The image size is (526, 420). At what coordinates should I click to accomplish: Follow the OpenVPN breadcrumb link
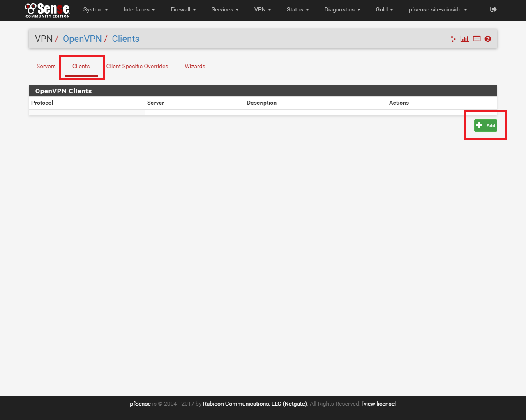82,39
